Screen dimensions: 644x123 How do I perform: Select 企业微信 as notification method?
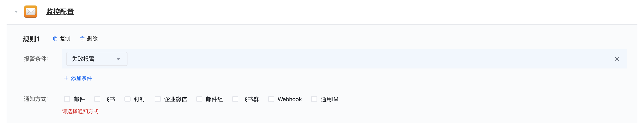[x=158, y=99]
